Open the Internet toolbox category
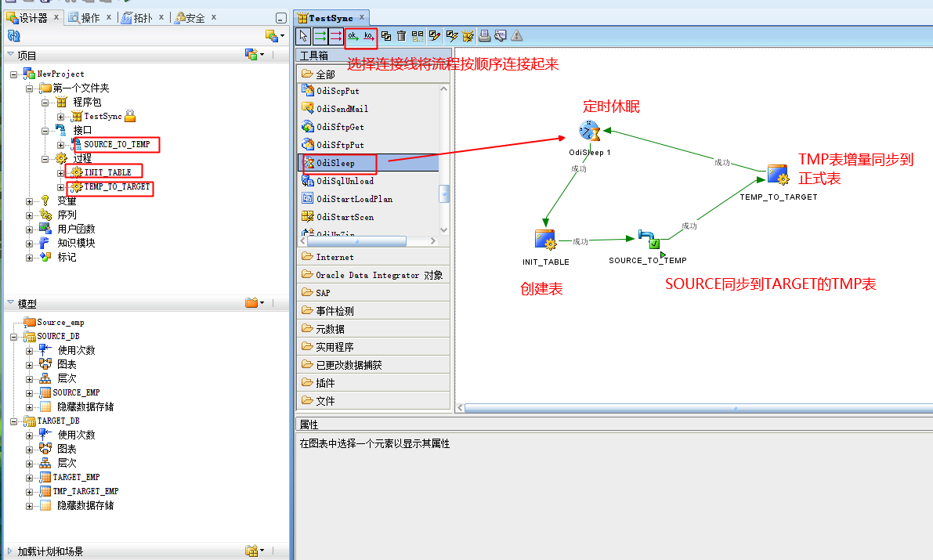The height and width of the screenshot is (560, 933). (373, 256)
